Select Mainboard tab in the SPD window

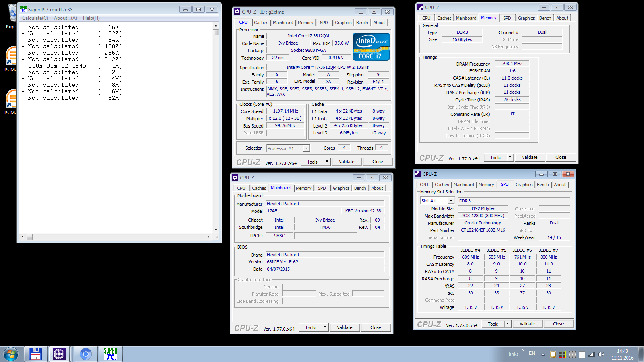tap(464, 185)
